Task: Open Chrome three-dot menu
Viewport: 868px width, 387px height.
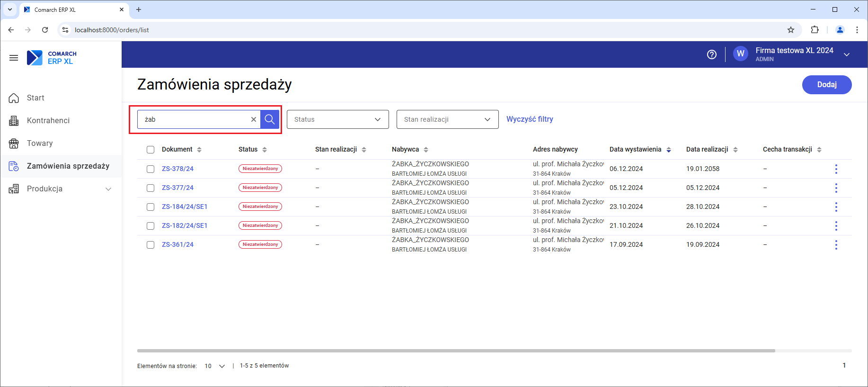Action: (x=857, y=30)
